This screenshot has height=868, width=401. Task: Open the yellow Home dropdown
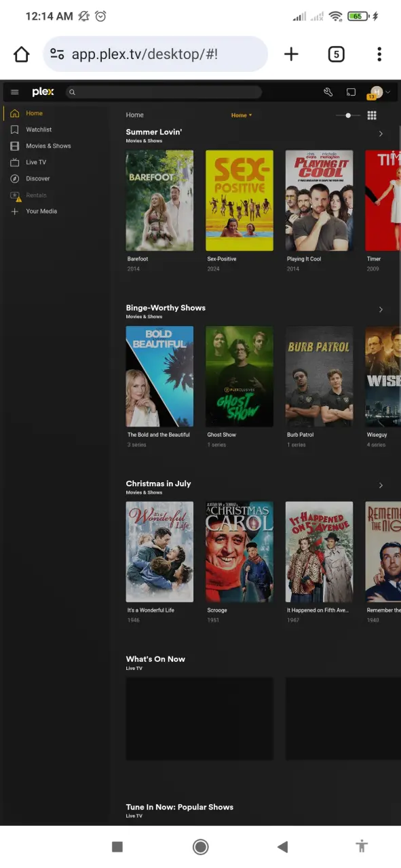coord(242,115)
